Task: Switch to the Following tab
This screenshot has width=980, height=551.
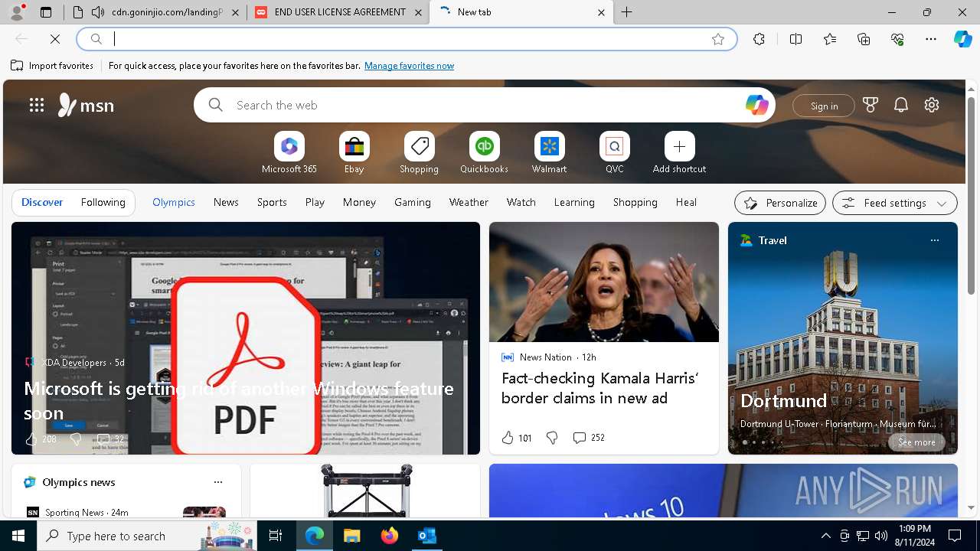Action: pos(103,202)
